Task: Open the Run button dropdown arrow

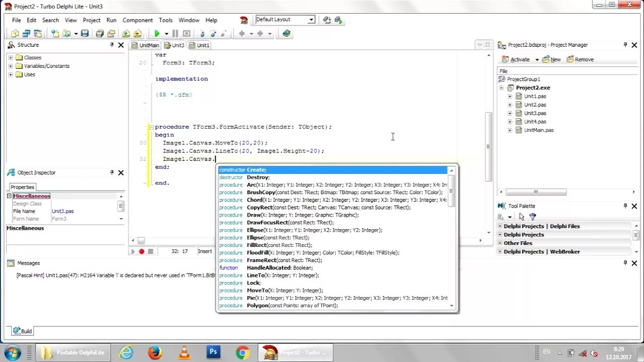Action: 166,34
